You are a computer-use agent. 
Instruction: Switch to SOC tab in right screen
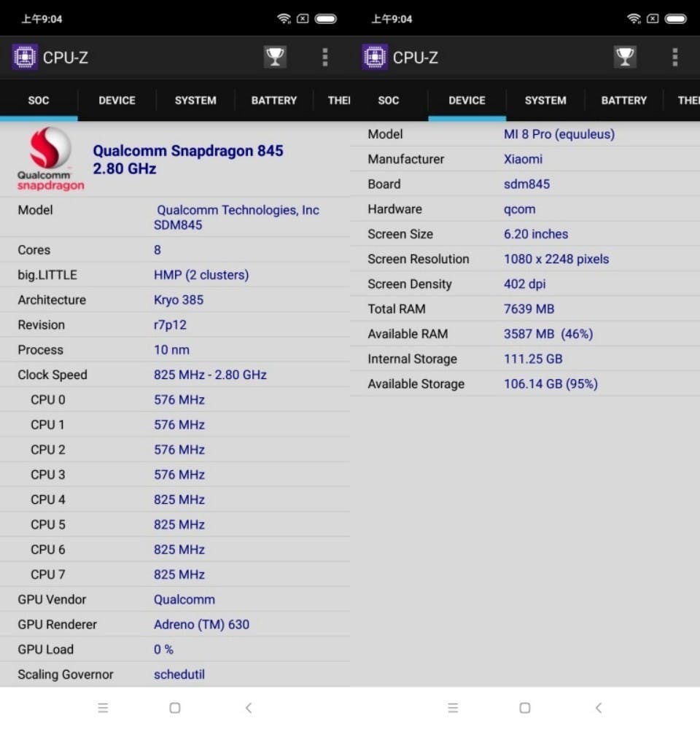pos(389,101)
